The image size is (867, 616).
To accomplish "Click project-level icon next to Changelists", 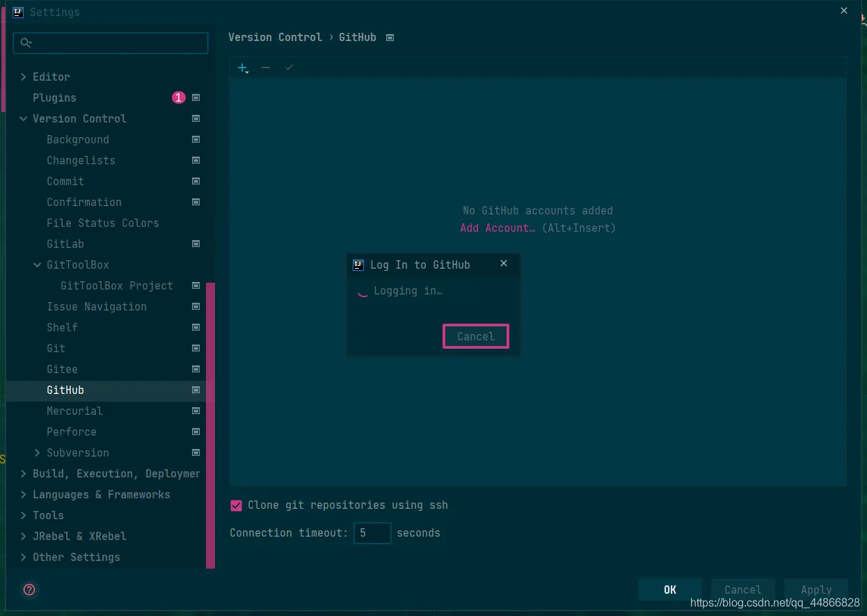I will (x=196, y=161).
